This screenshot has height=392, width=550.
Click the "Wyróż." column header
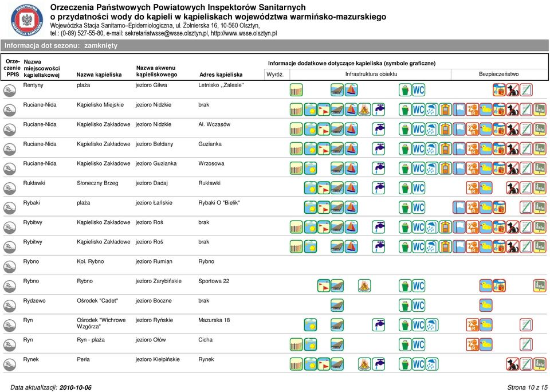click(275, 75)
